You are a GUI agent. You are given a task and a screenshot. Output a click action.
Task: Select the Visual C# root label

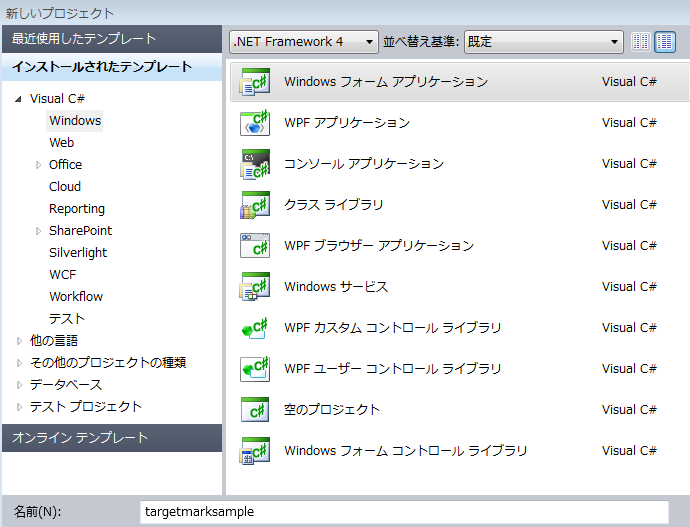[x=57, y=99]
